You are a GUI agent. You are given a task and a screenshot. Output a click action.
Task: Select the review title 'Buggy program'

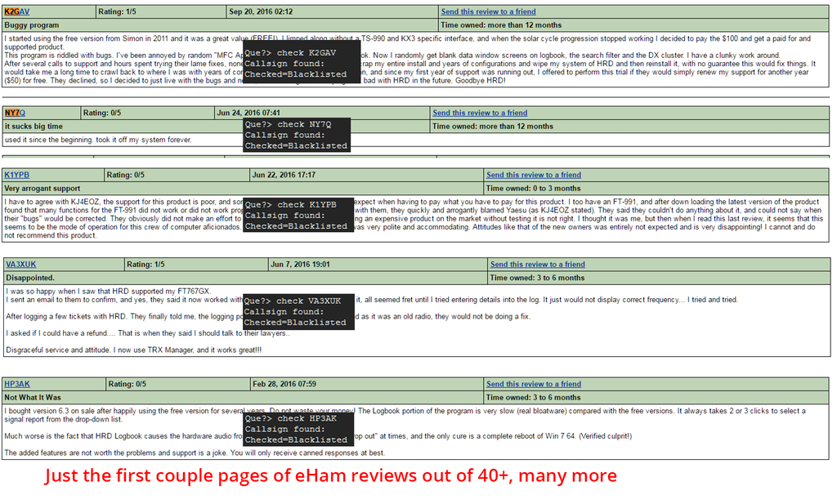click(32, 25)
